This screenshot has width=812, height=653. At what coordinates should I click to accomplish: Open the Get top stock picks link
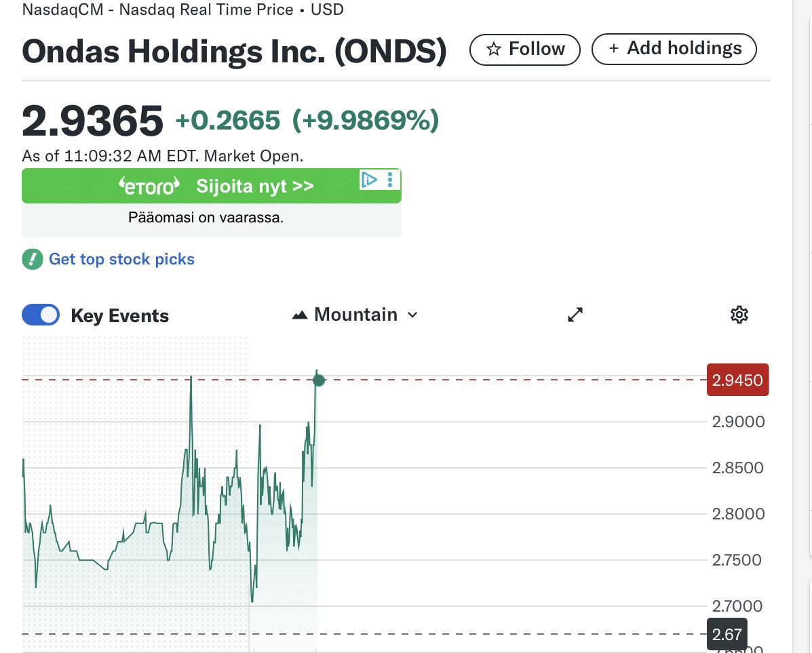pyautogui.click(x=121, y=259)
